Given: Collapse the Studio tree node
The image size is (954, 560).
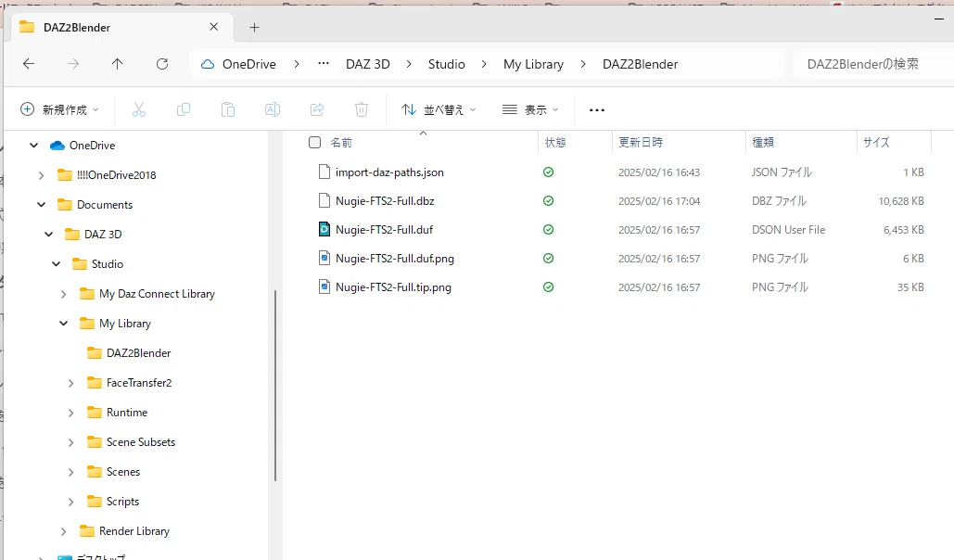Looking at the screenshot, I should coord(56,264).
